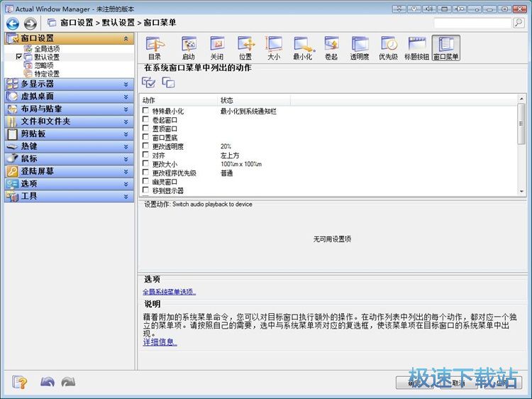
Task: Open the 目录 settings page
Action: click(155, 48)
